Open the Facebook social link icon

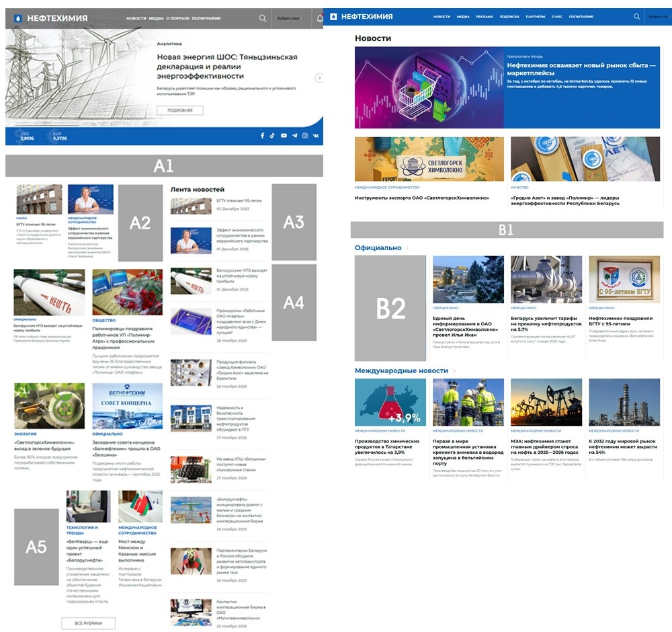tap(263, 136)
